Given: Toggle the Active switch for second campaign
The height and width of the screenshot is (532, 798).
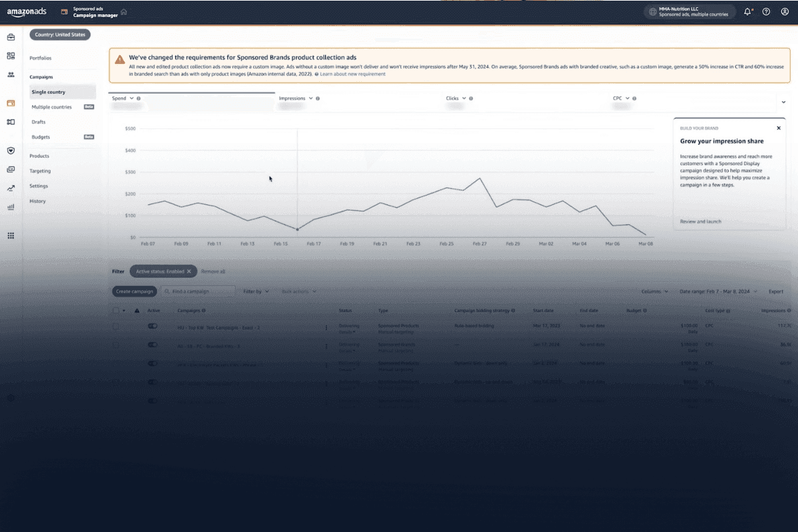Looking at the screenshot, I should click(153, 345).
